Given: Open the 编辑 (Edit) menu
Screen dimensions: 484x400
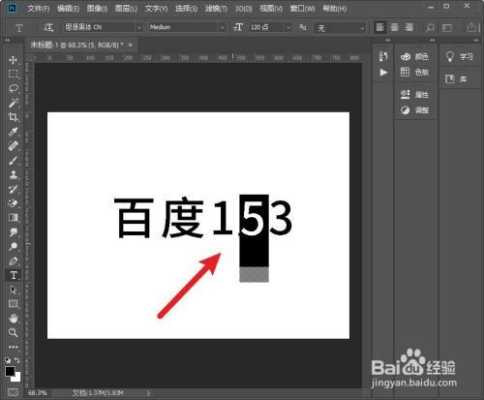Looking at the screenshot, I should click(x=68, y=8).
